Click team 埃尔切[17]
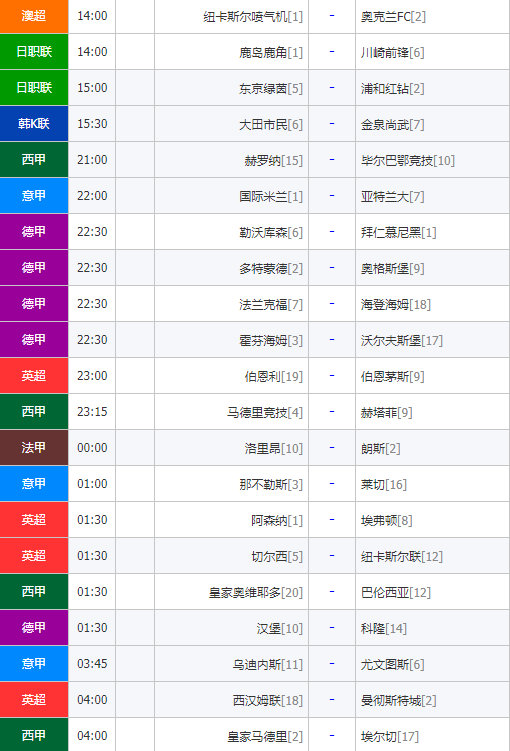The image size is (510, 751). point(390,736)
